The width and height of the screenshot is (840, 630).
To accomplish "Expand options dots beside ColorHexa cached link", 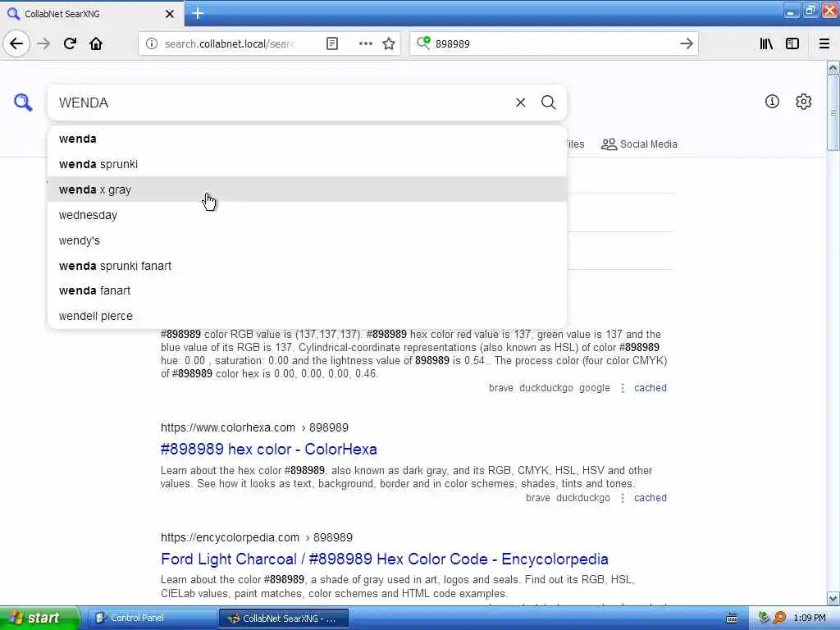I will [623, 498].
